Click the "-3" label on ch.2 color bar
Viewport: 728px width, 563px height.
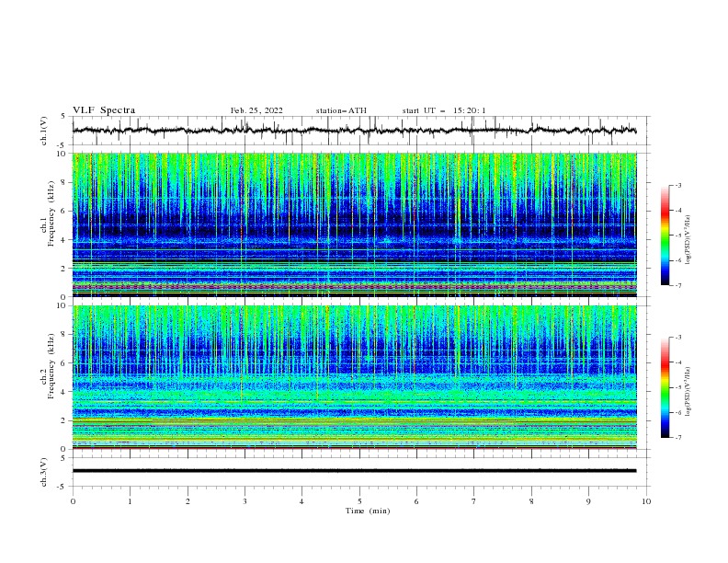[678, 338]
